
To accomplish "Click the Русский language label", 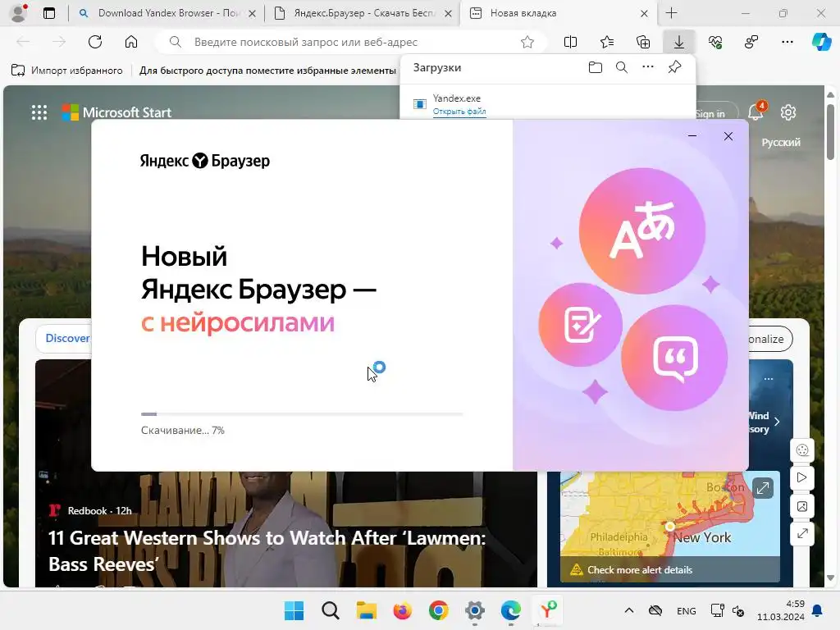I will (x=781, y=143).
